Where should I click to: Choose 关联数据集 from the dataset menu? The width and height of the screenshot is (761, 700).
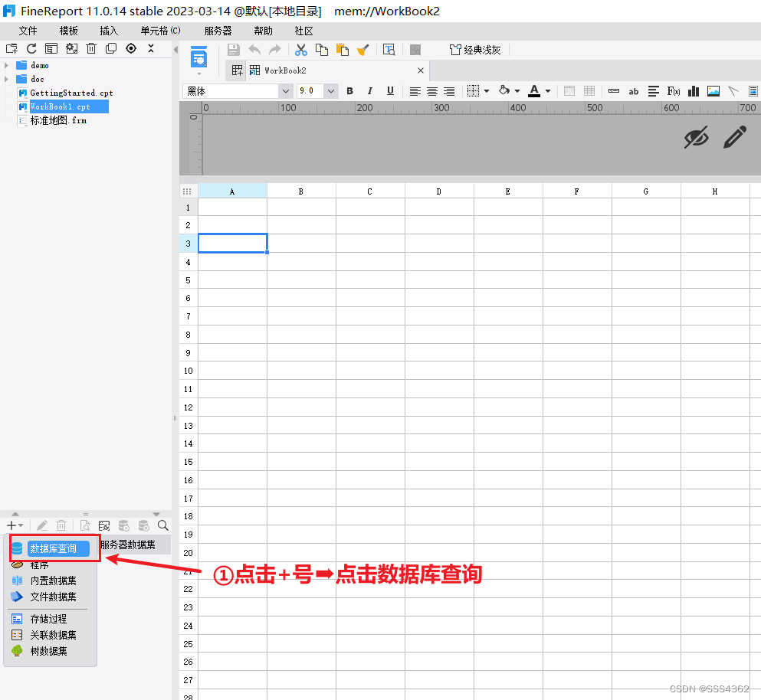(53, 635)
